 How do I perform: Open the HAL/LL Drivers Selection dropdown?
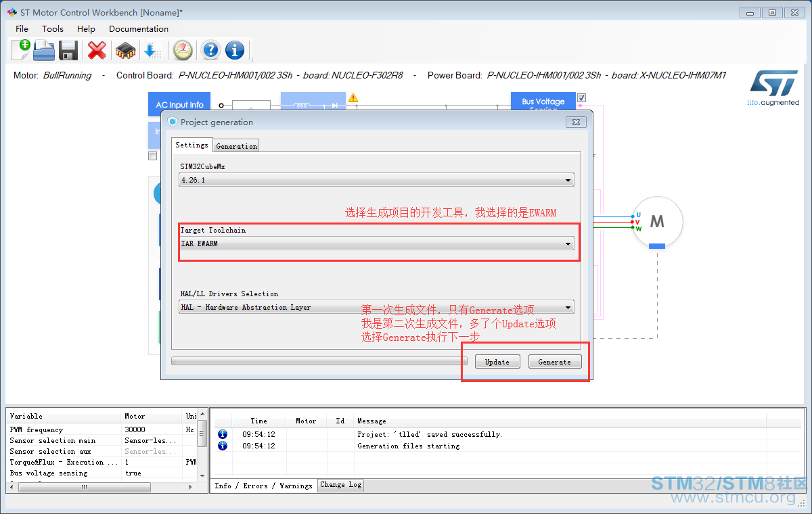(x=376, y=307)
